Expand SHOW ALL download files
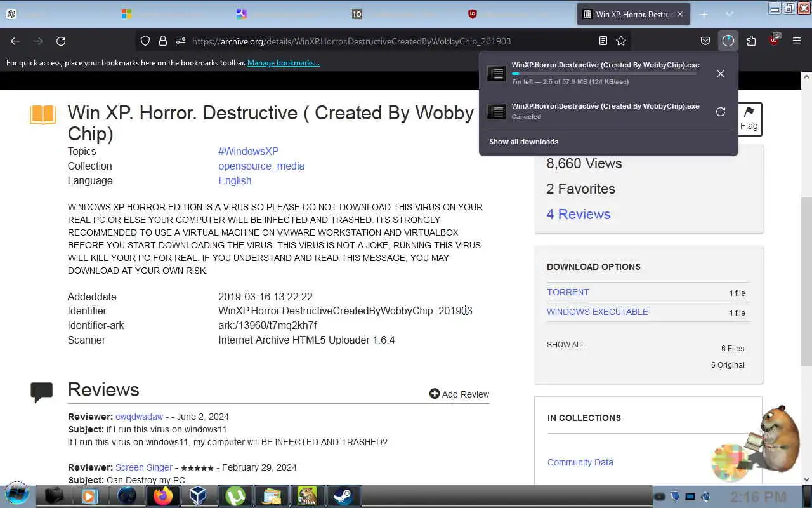Screen dimensions: 812x508 pos(566,345)
